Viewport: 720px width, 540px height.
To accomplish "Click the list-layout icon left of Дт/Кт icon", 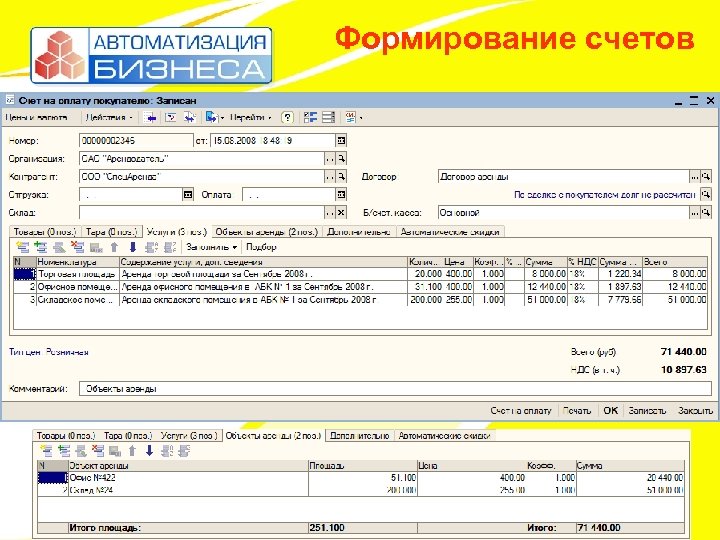I will [328, 118].
